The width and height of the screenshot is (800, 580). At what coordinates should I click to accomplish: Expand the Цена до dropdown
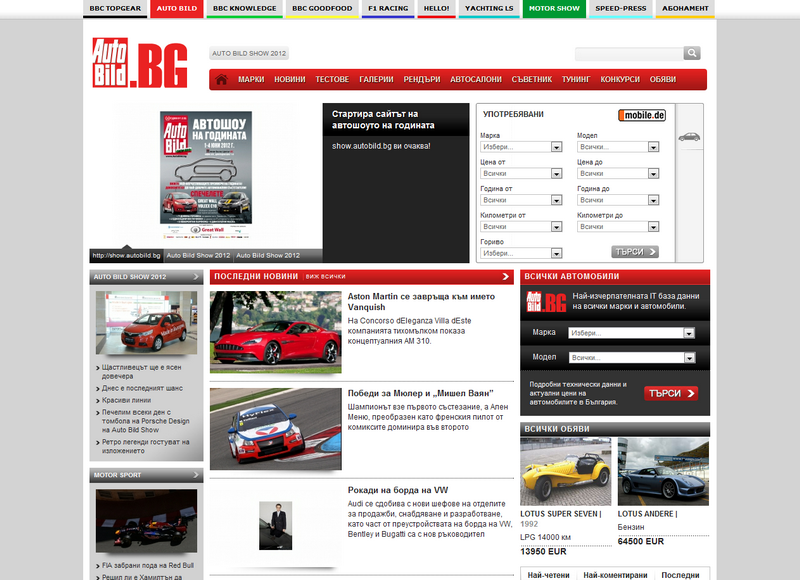[x=618, y=173]
